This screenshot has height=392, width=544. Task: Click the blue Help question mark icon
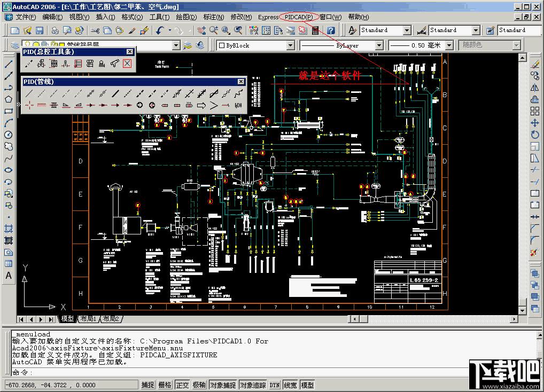(x=331, y=30)
